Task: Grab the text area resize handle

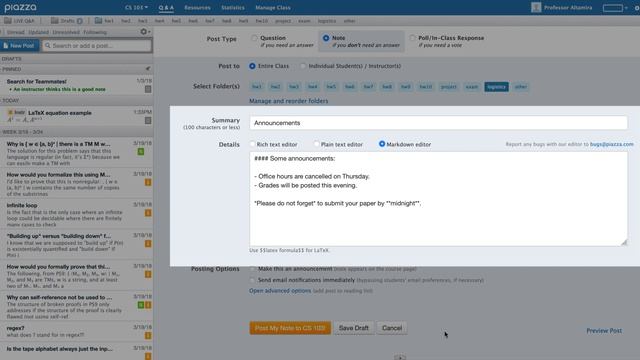Action: point(624,242)
